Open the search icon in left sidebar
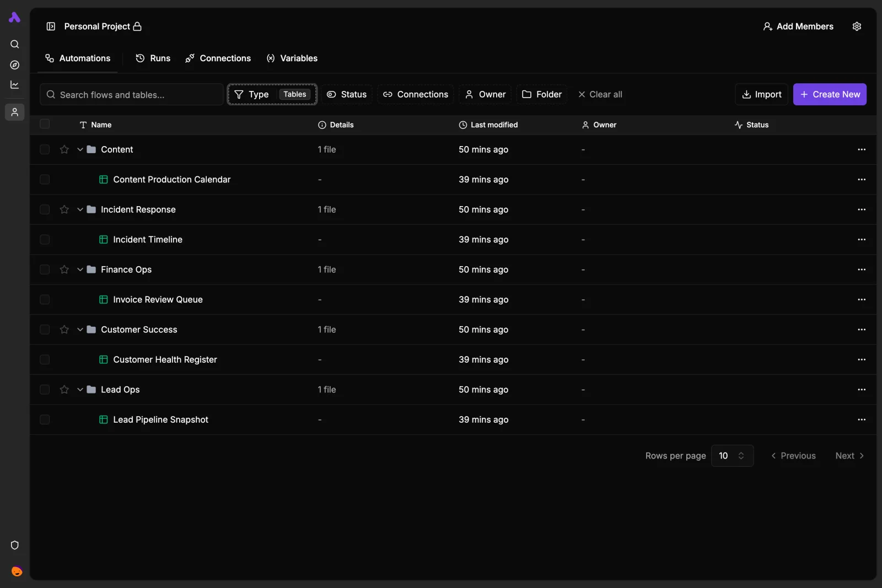 [15, 44]
